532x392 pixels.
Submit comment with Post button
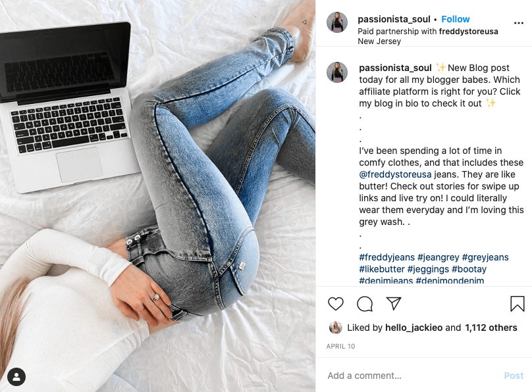tap(514, 376)
